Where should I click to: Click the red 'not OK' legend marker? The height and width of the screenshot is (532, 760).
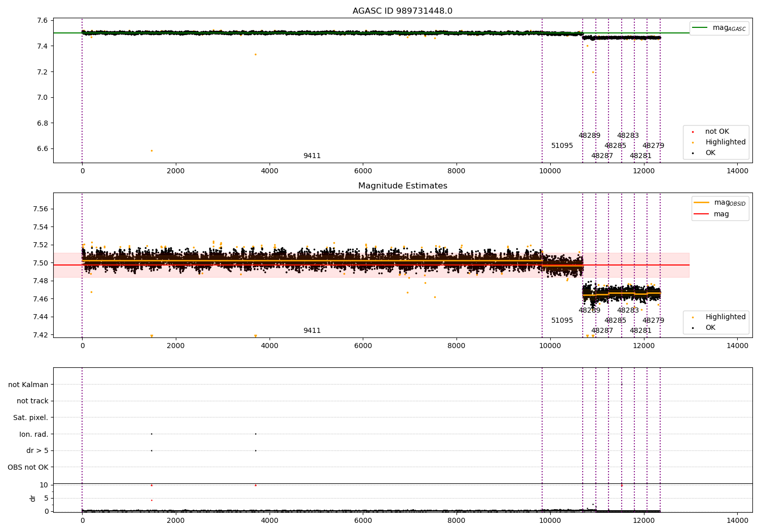pyautogui.click(x=693, y=132)
